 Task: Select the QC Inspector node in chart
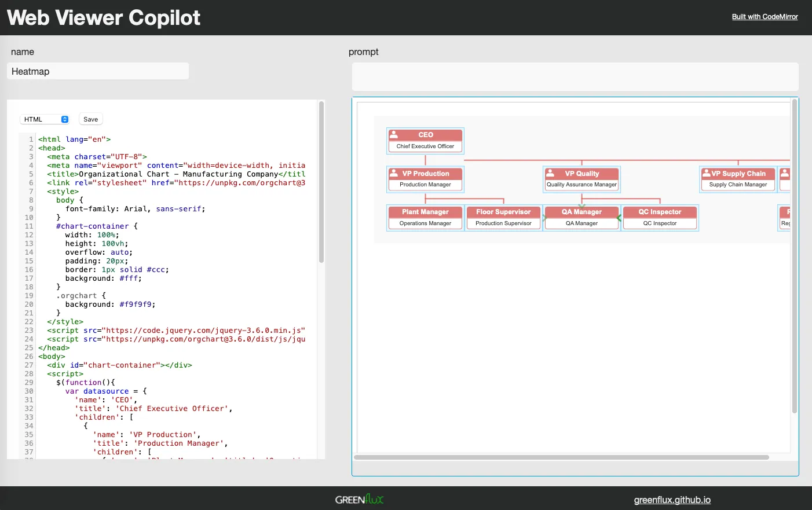click(x=660, y=218)
